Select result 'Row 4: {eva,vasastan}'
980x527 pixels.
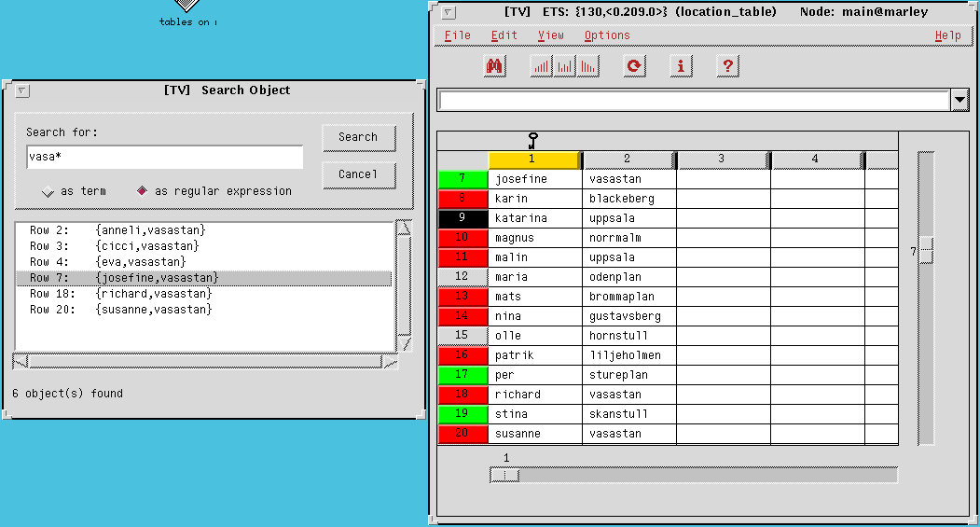[204, 262]
